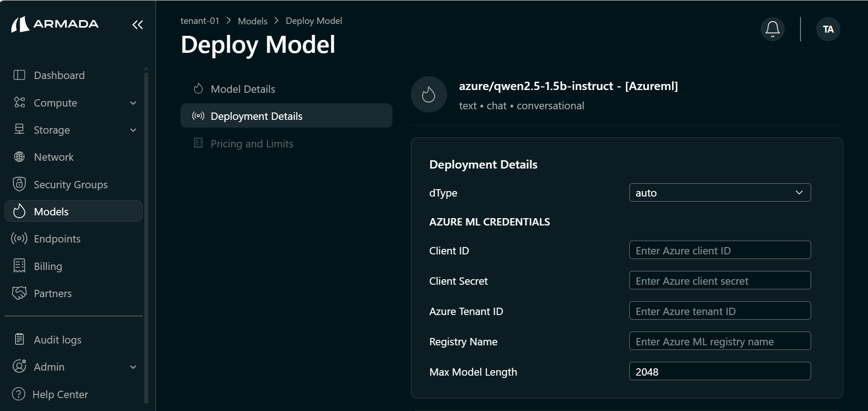Open Billing in the sidebar
The width and height of the screenshot is (868, 411).
(73, 266)
